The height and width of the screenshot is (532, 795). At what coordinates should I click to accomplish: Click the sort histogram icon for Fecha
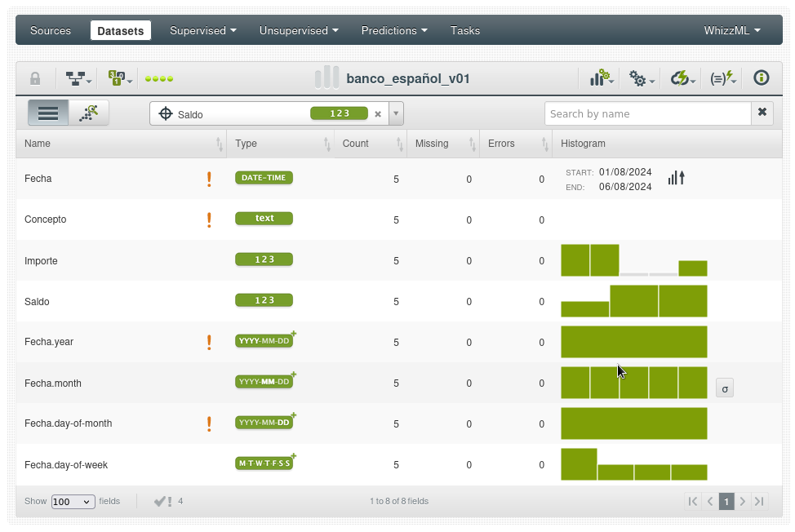676,178
